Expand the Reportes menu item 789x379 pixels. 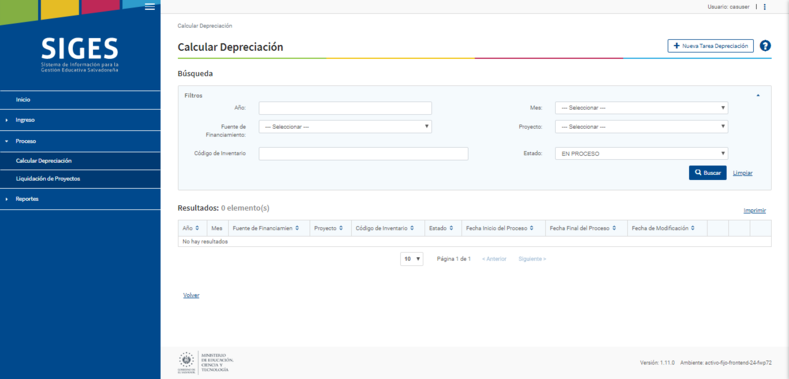[80, 199]
